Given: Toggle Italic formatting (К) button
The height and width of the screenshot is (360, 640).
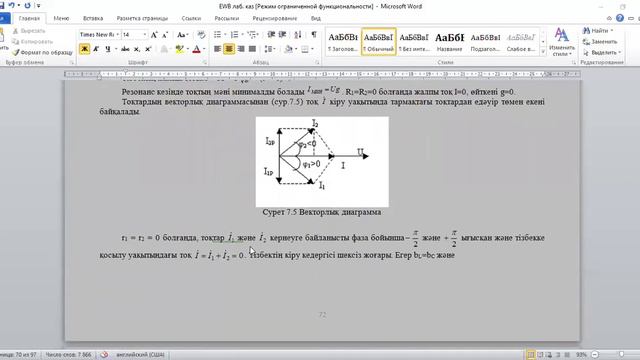Looking at the screenshot, I should [x=96, y=49].
